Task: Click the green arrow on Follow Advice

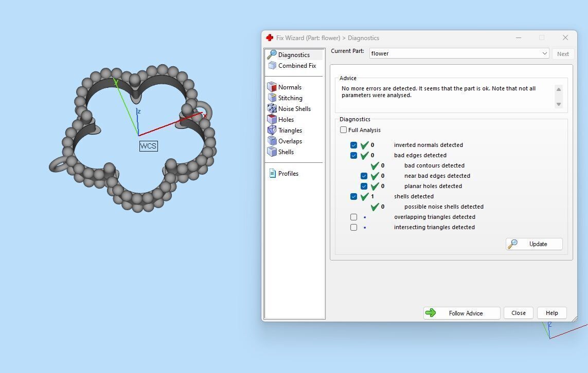Action: [x=431, y=313]
